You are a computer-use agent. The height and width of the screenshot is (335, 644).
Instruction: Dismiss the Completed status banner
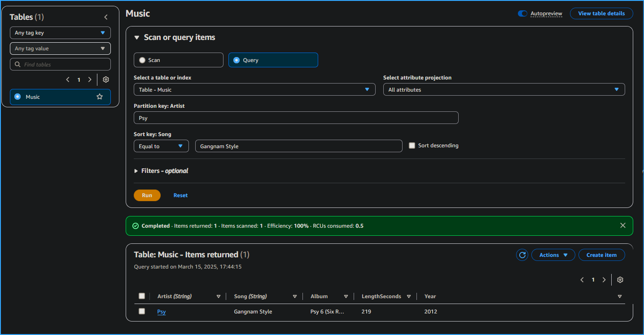click(622, 225)
